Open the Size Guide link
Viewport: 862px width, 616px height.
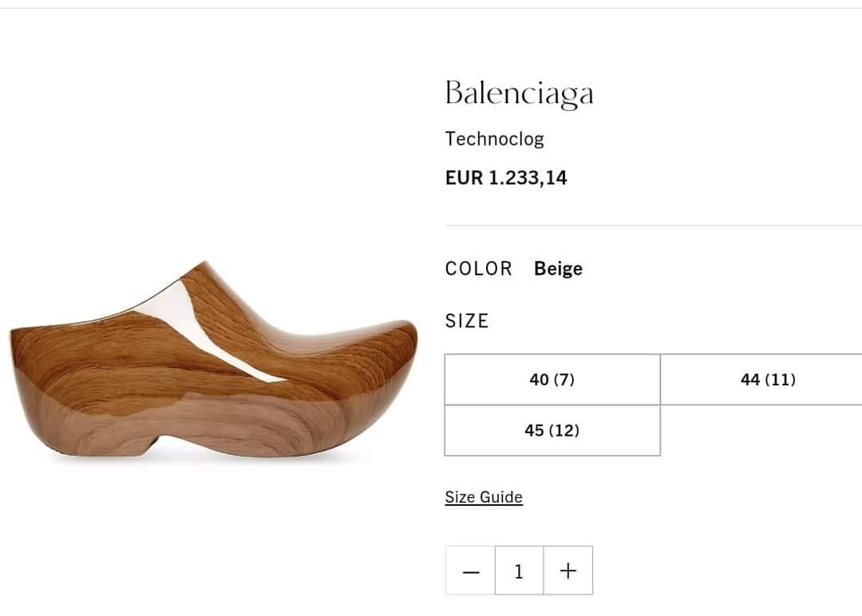[x=484, y=497]
